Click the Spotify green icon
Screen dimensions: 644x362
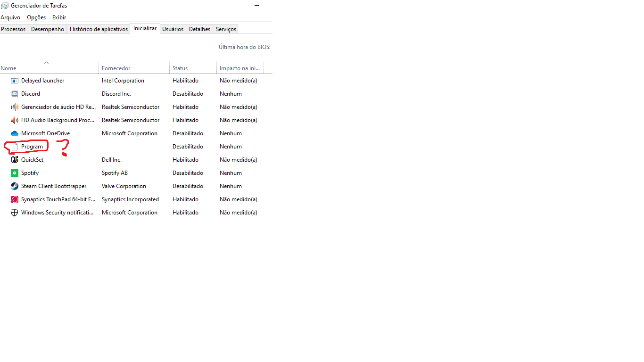(14, 173)
